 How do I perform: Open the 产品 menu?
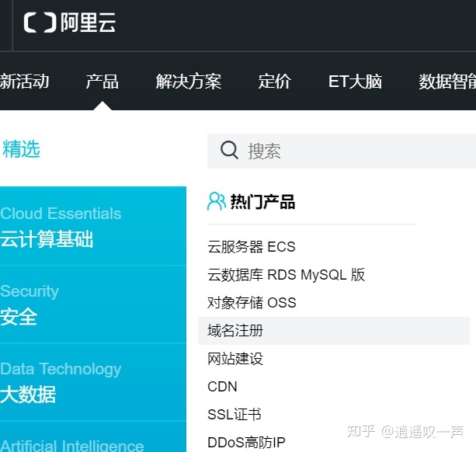pos(102,82)
